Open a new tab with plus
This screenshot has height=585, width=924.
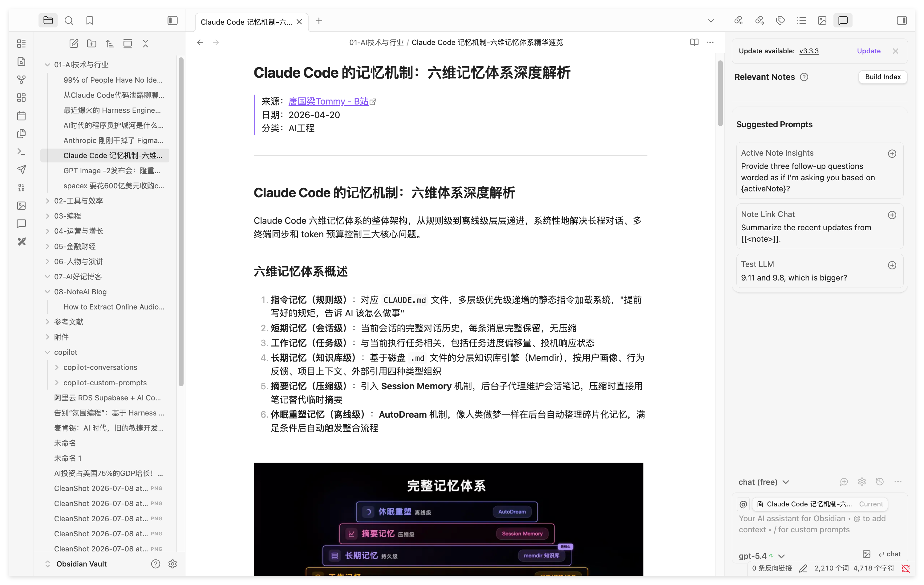pyautogui.click(x=319, y=21)
